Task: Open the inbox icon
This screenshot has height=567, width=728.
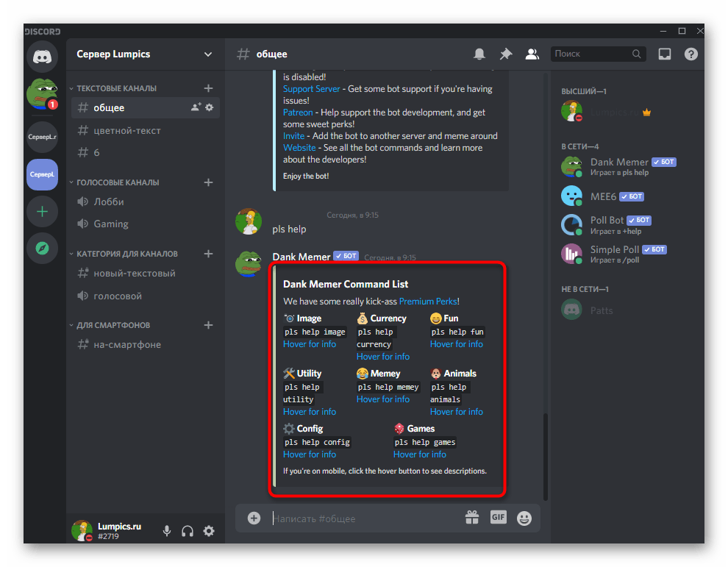Action: 665,54
